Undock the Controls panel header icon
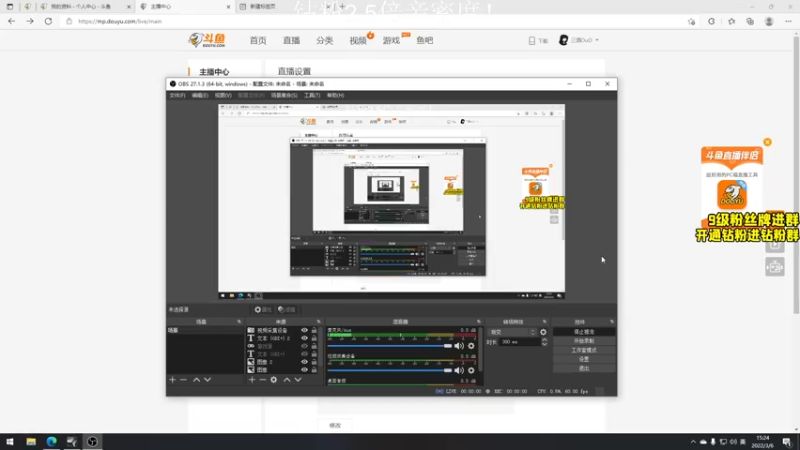Image resolution: width=800 pixels, height=450 pixels. tap(612, 322)
